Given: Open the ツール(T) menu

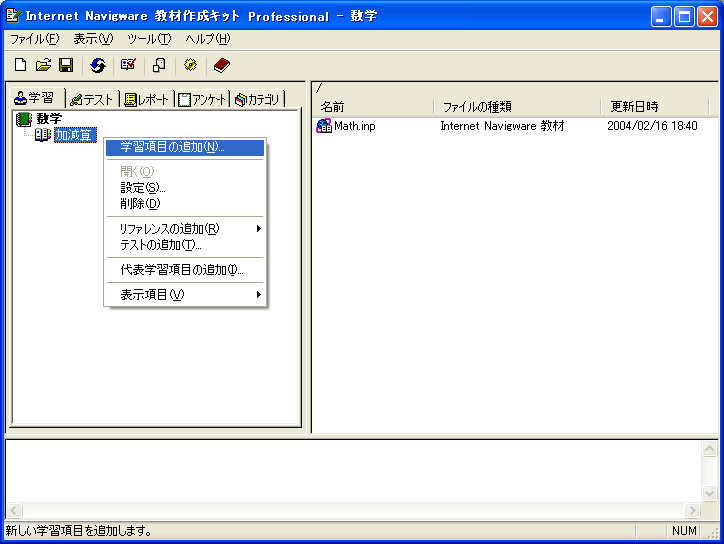Looking at the screenshot, I should (149, 39).
